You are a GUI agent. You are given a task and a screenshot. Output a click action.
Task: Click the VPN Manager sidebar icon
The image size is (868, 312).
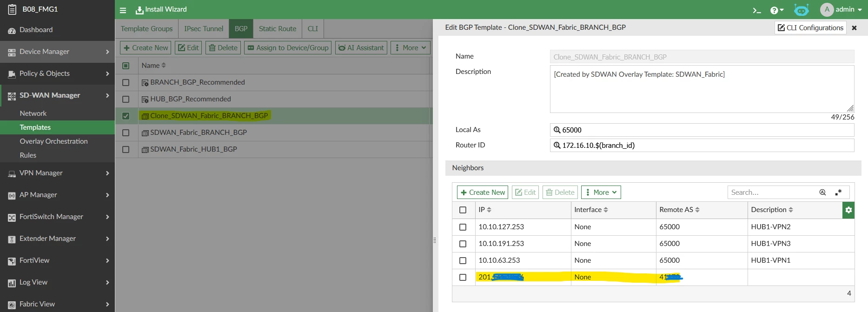12,173
